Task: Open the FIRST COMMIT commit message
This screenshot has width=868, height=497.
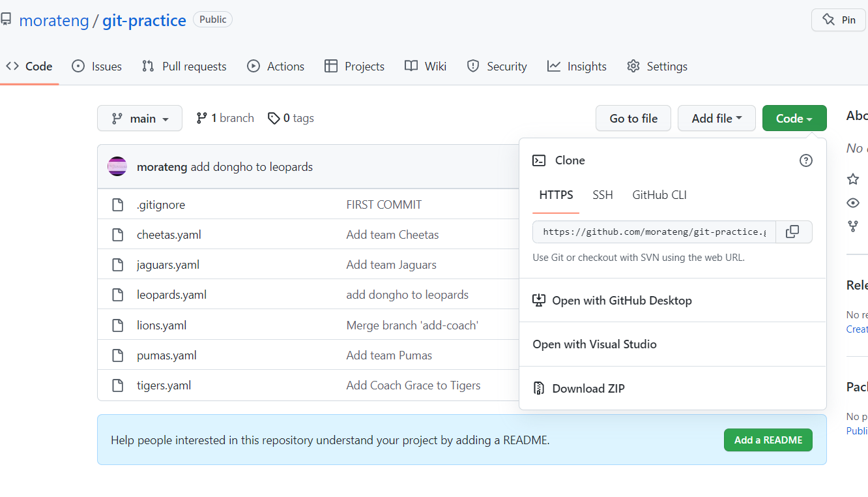Action: (384, 205)
